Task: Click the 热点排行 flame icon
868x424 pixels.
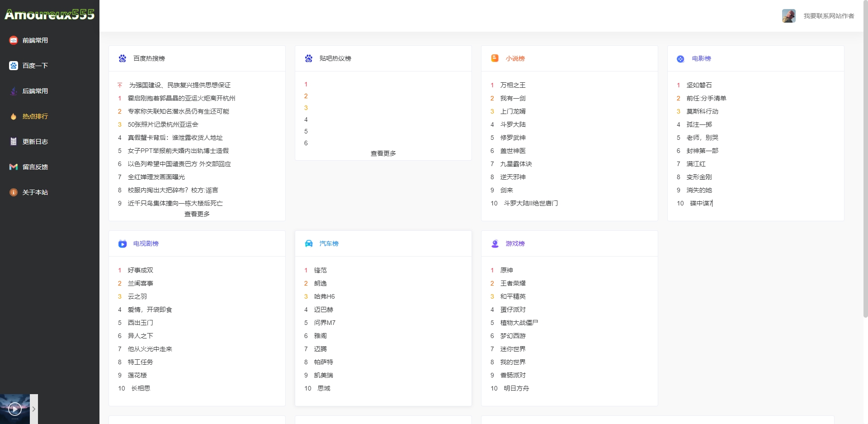Action: point(14,116)
